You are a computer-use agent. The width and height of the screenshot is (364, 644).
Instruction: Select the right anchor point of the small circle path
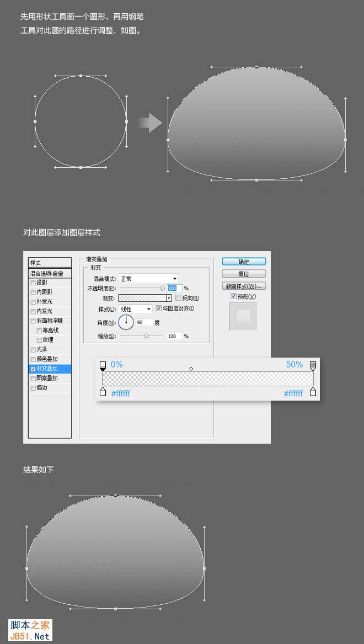tap(126, 121)
